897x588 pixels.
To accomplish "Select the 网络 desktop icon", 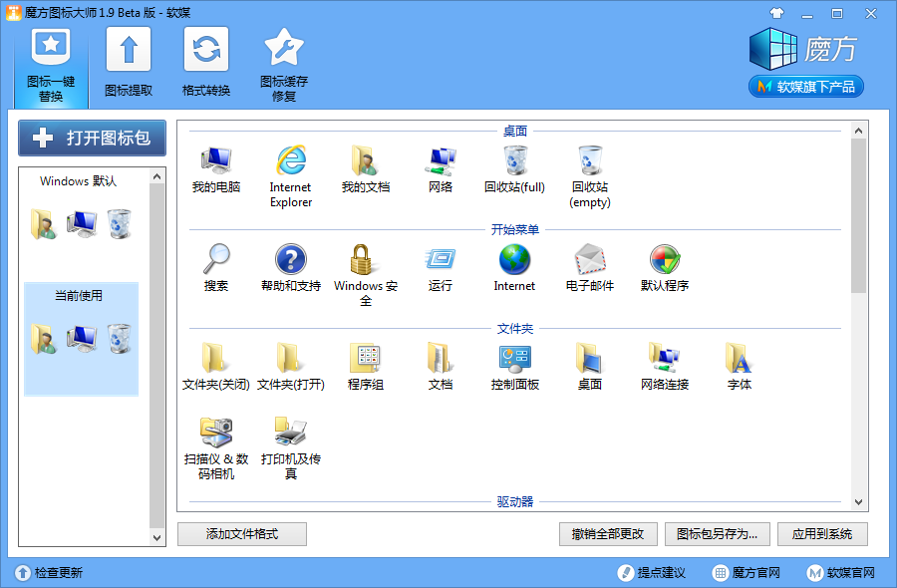I will coord(441,169).
